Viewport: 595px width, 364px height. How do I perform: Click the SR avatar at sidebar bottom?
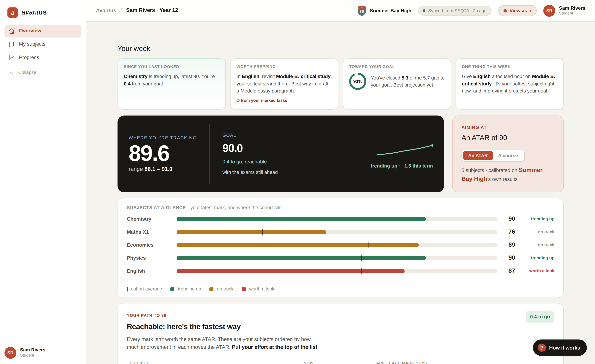10,353
